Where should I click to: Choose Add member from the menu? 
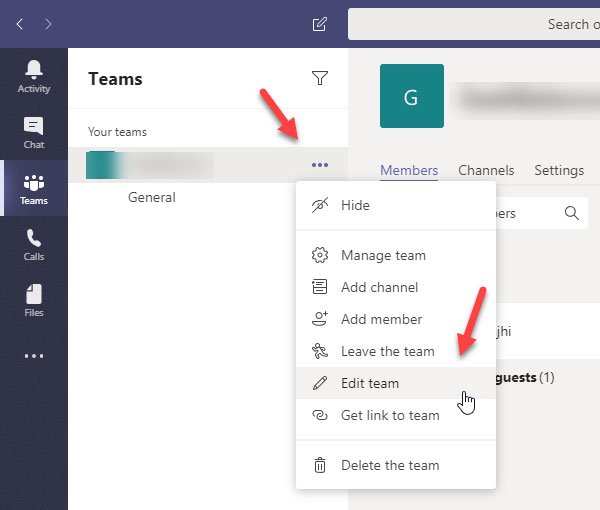tap(396, 319)
